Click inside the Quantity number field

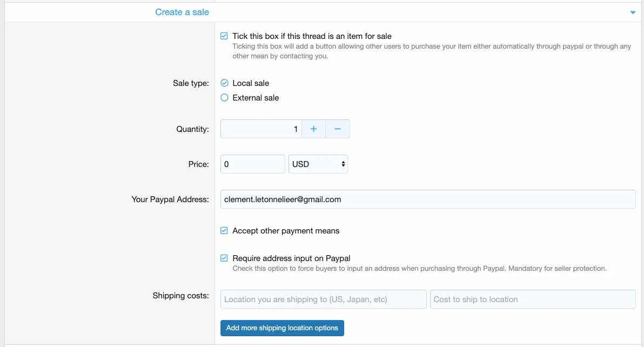261,129
